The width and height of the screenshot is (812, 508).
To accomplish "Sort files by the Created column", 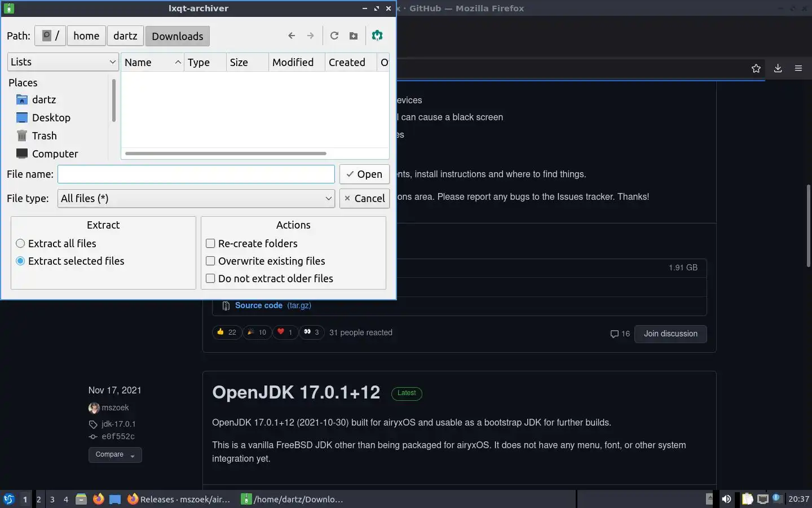I will tap(351, 62).
